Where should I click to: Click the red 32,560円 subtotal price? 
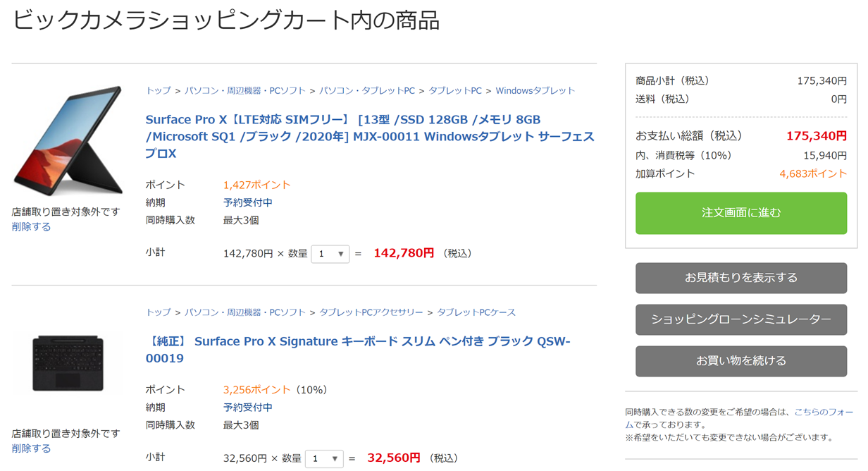click(394, 458)
